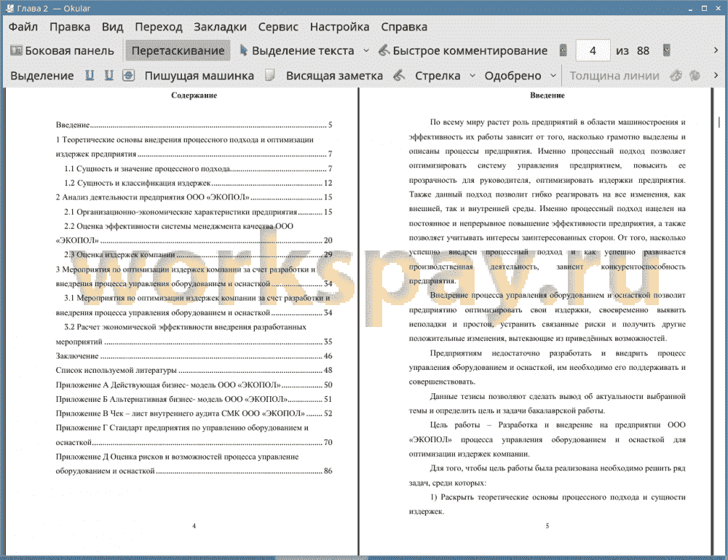The image size is (728, 560).
Task: Select the stamp-like annotation icon before Пишущая машинка
Action: point(129,75)
